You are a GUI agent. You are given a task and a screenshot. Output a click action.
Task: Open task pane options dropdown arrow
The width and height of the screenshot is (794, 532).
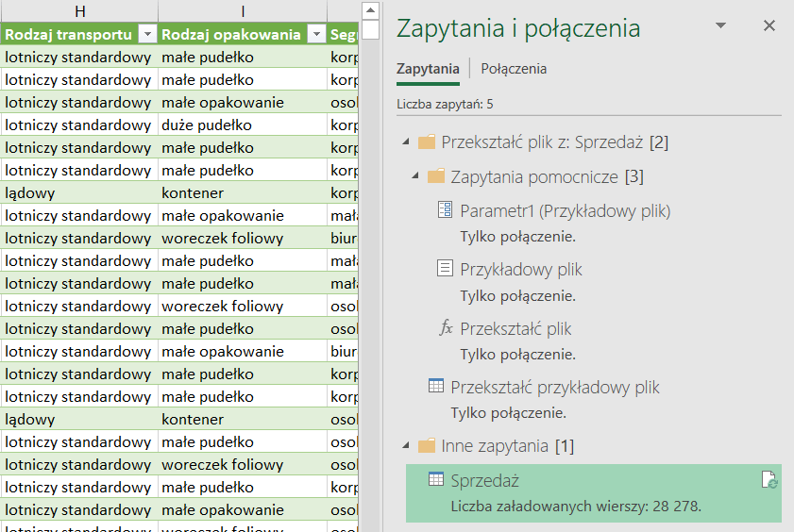pos(721,26)
